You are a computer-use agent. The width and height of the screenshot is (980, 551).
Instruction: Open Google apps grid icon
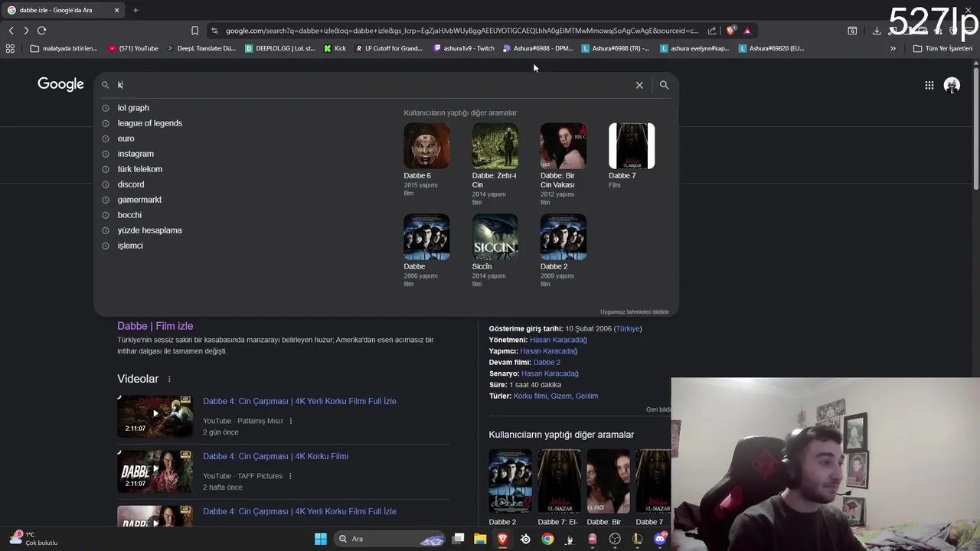929,85
